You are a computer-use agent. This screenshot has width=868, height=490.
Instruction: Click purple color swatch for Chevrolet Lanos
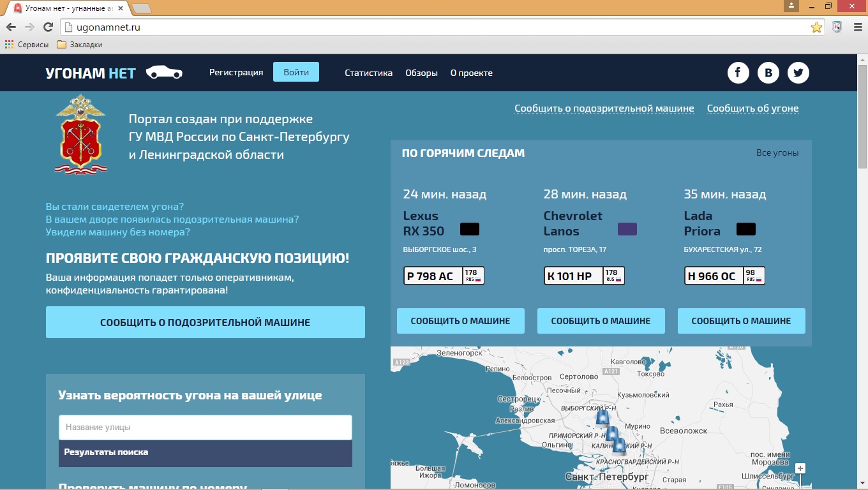[x=627, y=229]
